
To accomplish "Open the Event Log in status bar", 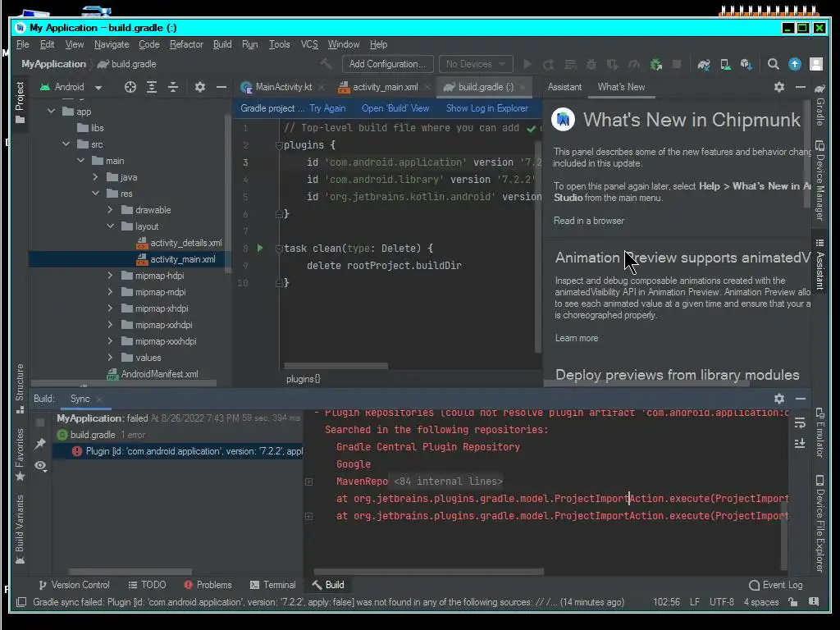I will [776, 585].
